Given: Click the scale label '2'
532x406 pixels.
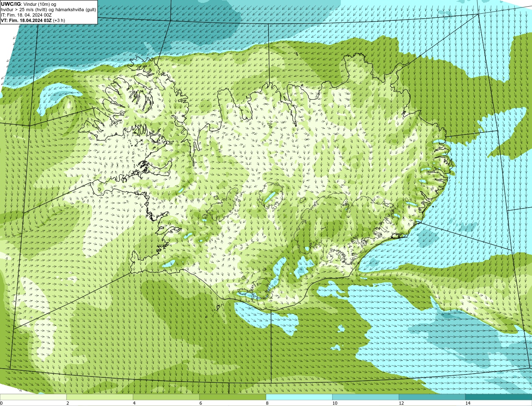Looking at the screenshot, I should pyautogui.click(x=67, y=403).
